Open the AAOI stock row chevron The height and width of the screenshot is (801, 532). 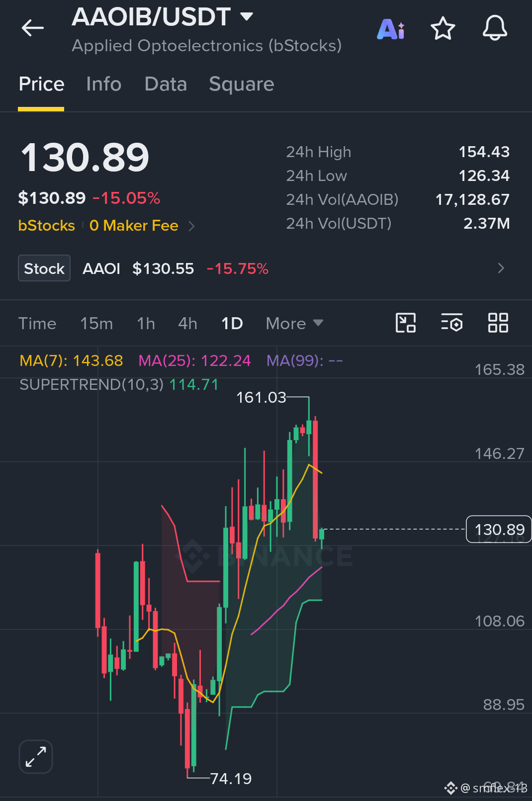(501, 268)
